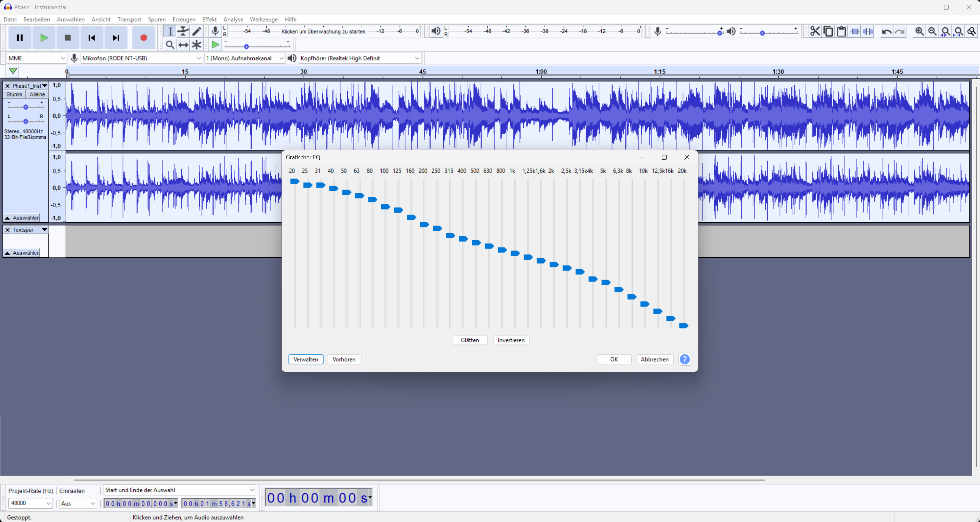Select the Envelope tool

(x=183, y=32)
